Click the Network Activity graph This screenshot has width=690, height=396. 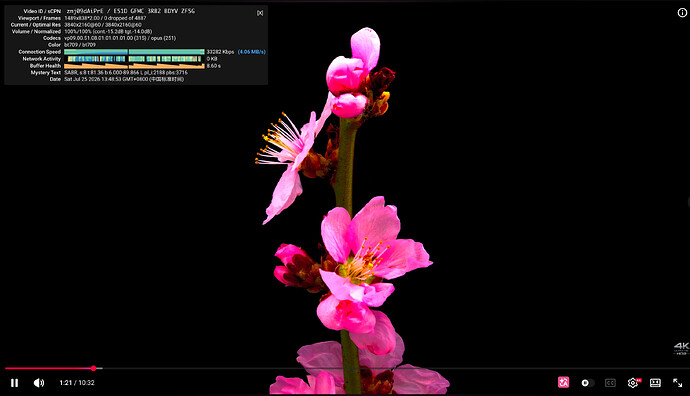134,59
